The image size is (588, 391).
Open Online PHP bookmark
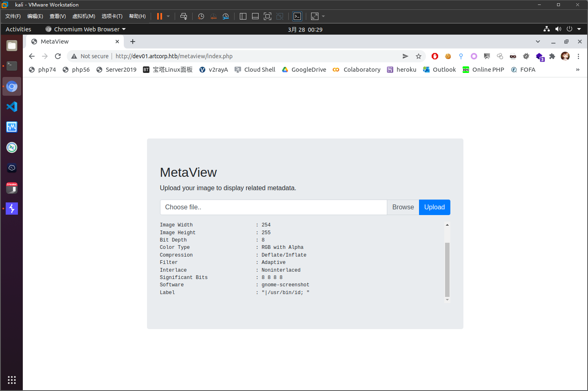point(483,70)
